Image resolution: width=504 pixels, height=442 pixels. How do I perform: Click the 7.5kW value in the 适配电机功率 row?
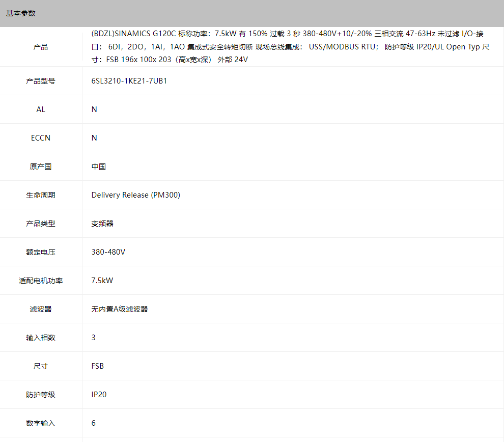point(102,281)
